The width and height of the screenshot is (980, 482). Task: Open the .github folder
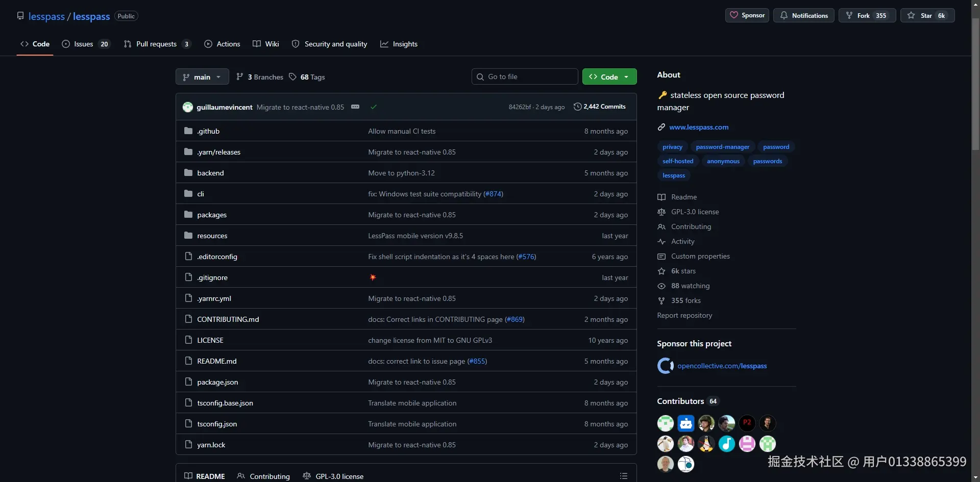[208, 131]
